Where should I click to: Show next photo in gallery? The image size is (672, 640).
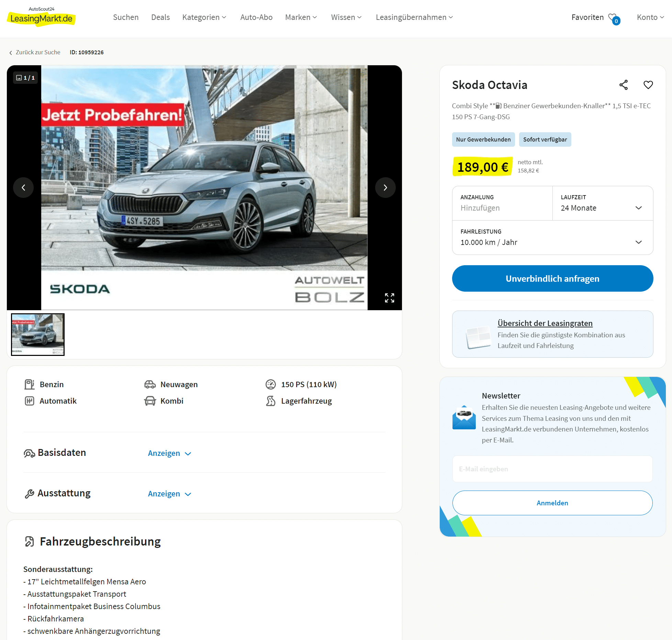coord(385,188)
